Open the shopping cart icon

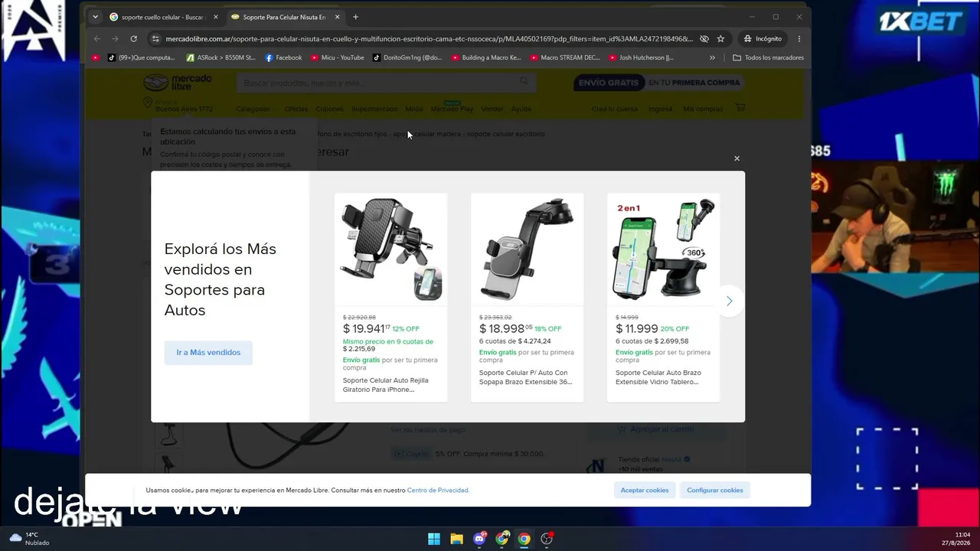[x=740, y=108]
